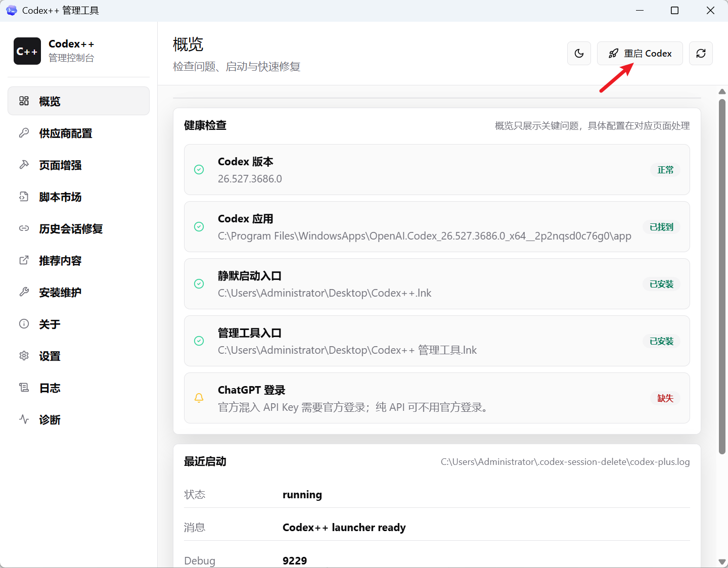This screenshot has width=728, height=568.
Task: Click the scrollbar up arrow
Action: (722, 91)
